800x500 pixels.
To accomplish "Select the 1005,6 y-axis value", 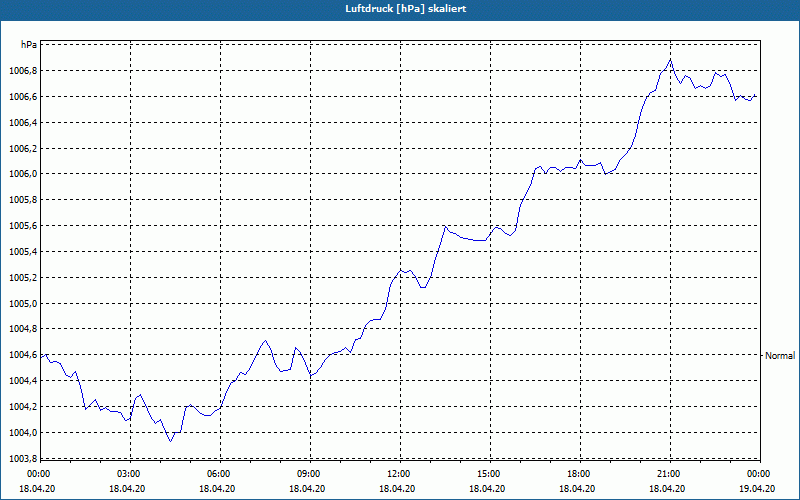I will pos(23,226).
